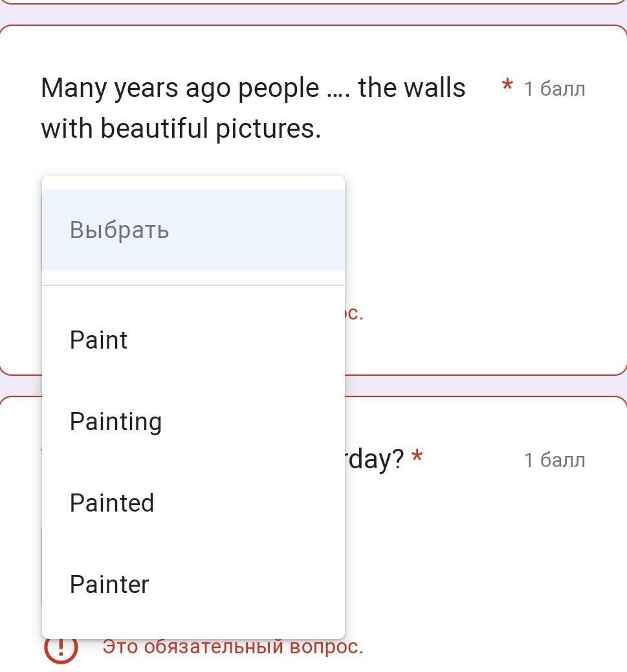Click the lavender gap between question cards

pyautogui.click(x=485, y=385)
